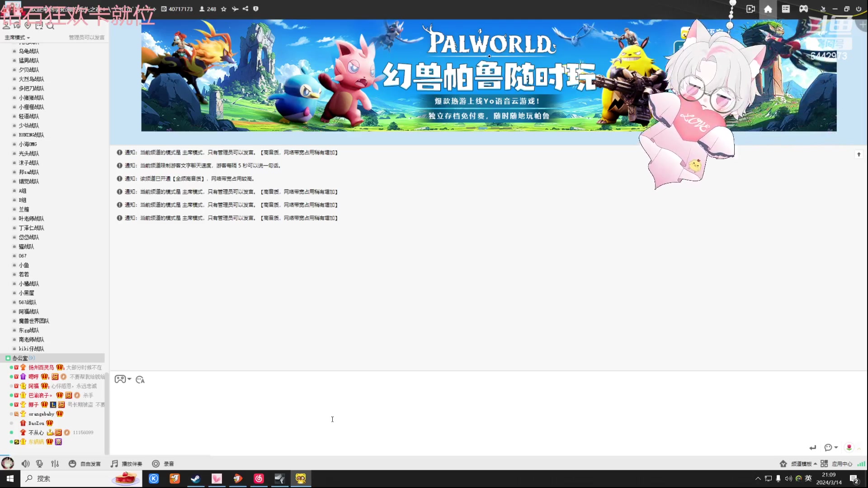Expand the 频道模板 channel template menu
The image size is (868, 488).
(798, 464)
